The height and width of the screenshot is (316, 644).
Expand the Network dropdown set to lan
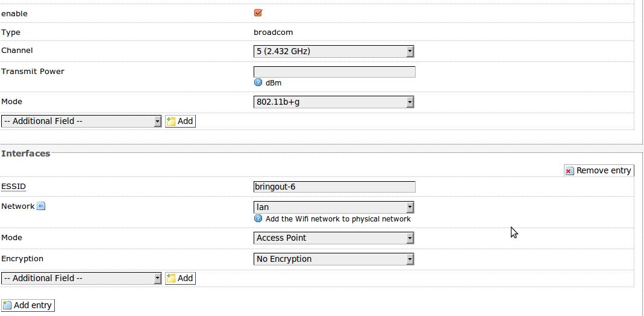(334, 207)
